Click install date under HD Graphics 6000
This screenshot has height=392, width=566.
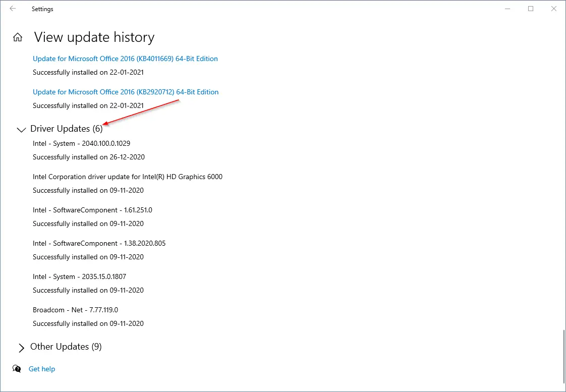coord(88,190)
